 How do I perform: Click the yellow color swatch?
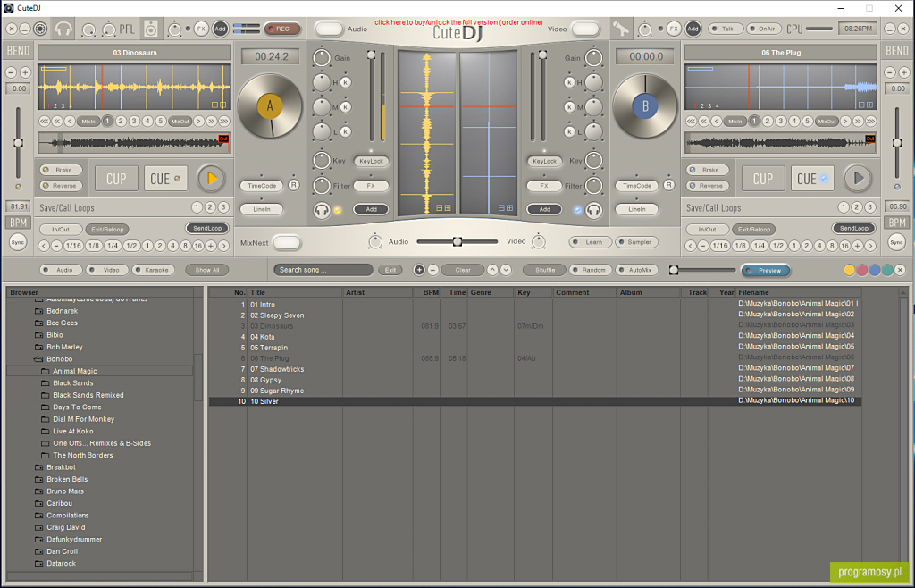tap(849, 270)
